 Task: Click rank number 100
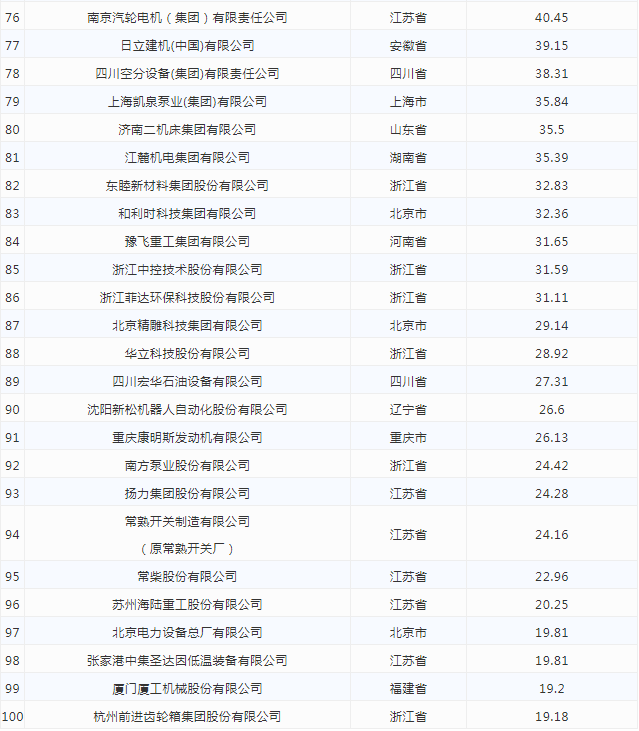(x=12, y=717)
